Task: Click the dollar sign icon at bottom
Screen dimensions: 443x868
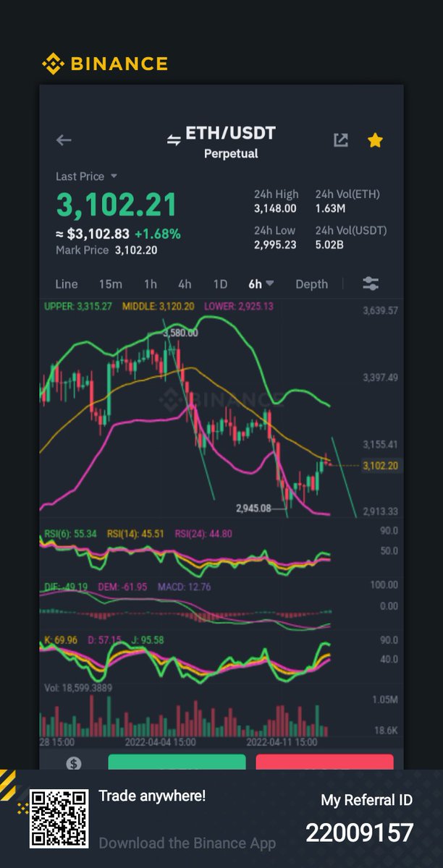Action: tap(73, 763)
